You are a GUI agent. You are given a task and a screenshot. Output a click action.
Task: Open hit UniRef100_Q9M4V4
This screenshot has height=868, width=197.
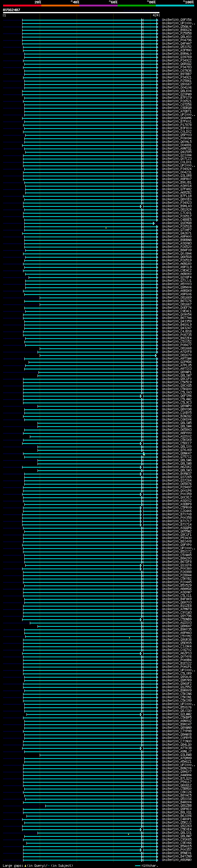tap(177, 287)
